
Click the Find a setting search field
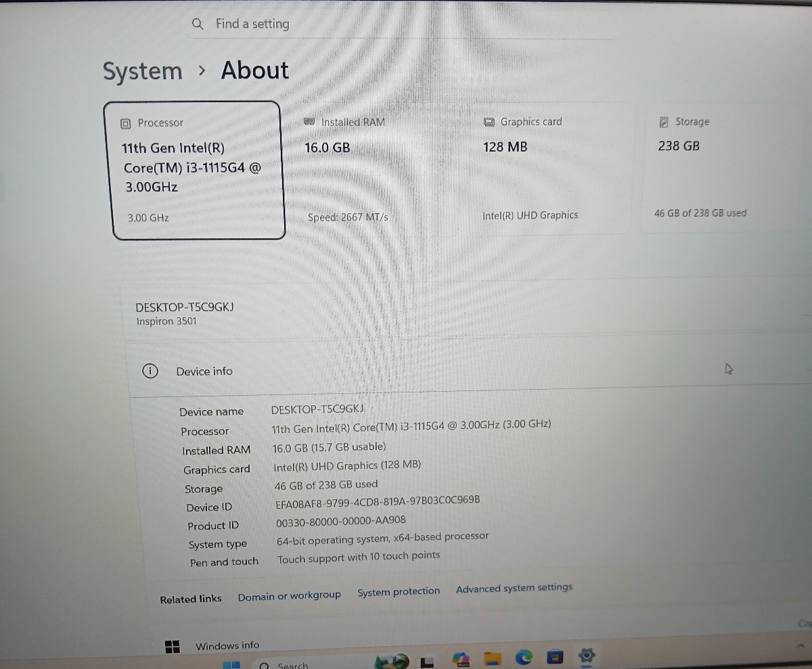point(403,24)
